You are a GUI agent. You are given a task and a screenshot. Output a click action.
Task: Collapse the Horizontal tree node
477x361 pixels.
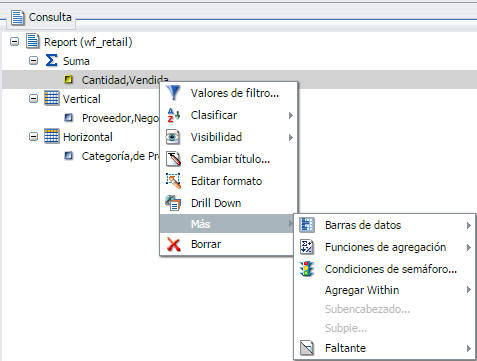(x=33, y=137)
